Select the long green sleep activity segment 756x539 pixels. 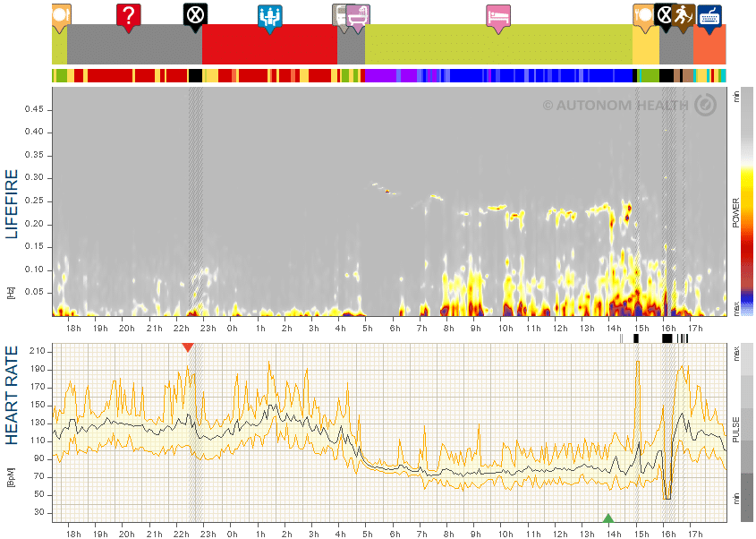point(498,45)
